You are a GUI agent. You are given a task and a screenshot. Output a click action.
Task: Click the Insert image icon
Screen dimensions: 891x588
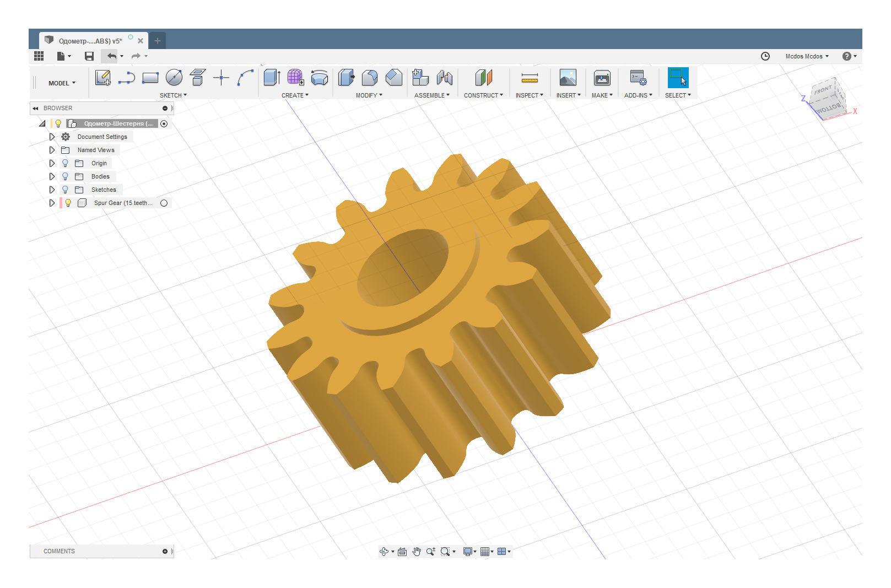click(x=568, y=78)
